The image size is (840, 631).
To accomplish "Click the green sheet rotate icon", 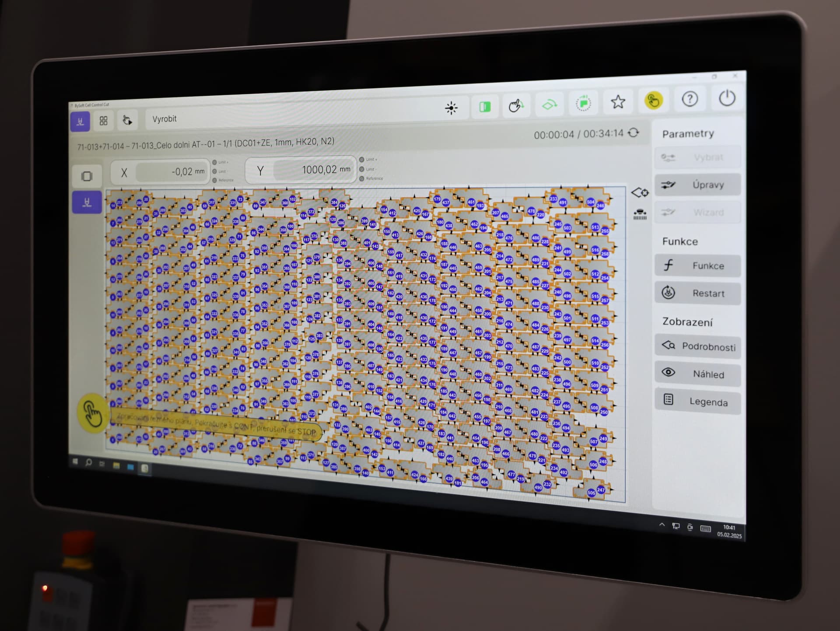I will pyautogui.click(x=549, y=105).
